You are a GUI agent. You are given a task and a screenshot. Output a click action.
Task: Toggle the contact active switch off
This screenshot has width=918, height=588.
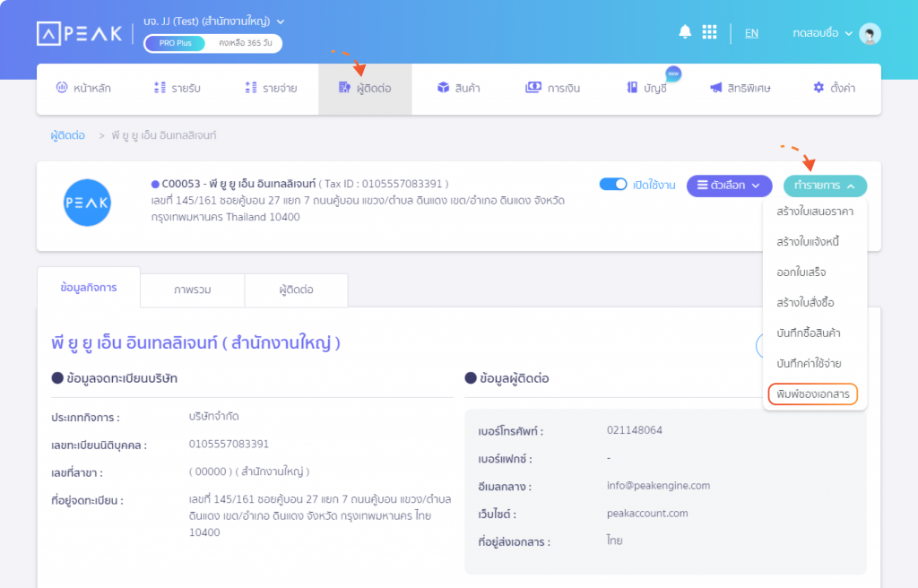tap(613, 185)
